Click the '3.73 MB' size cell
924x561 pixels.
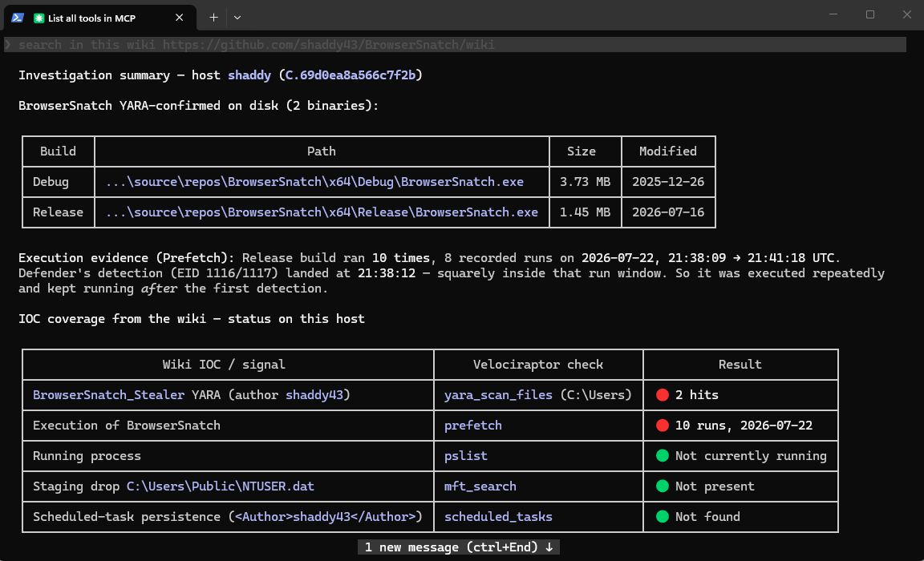[x=585, y=182]
